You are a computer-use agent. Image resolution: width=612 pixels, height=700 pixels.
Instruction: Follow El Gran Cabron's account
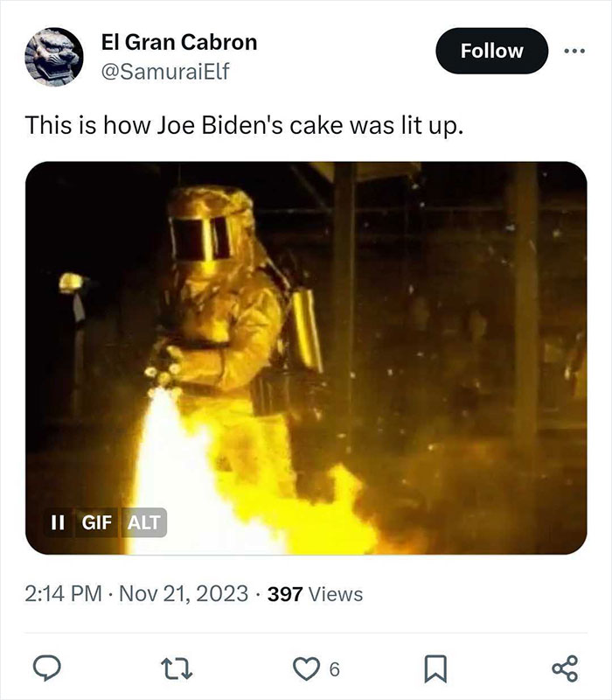(x=491, y=50)
